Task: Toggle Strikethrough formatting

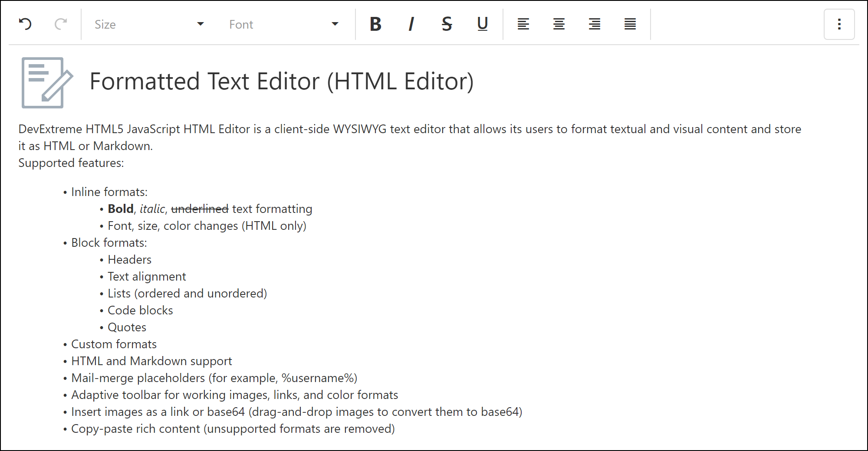Action: 447,24
